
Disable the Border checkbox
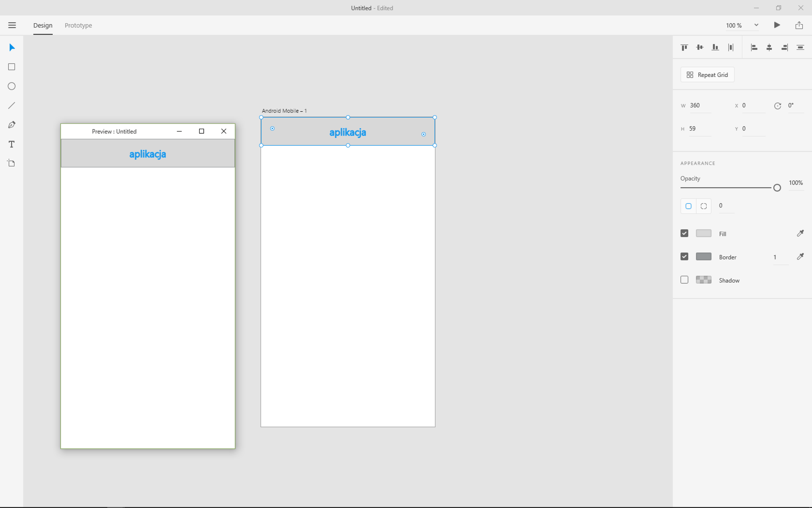coord(684,256)
